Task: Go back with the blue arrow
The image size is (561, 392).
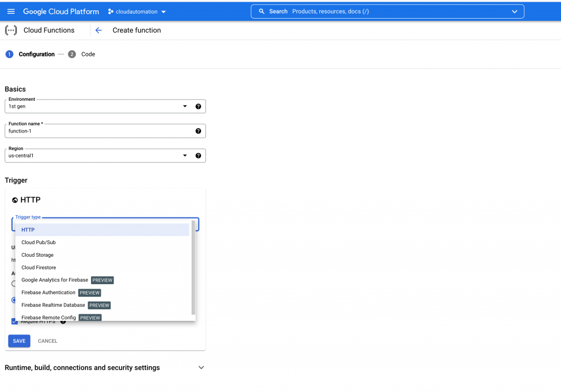Action: 99,31
